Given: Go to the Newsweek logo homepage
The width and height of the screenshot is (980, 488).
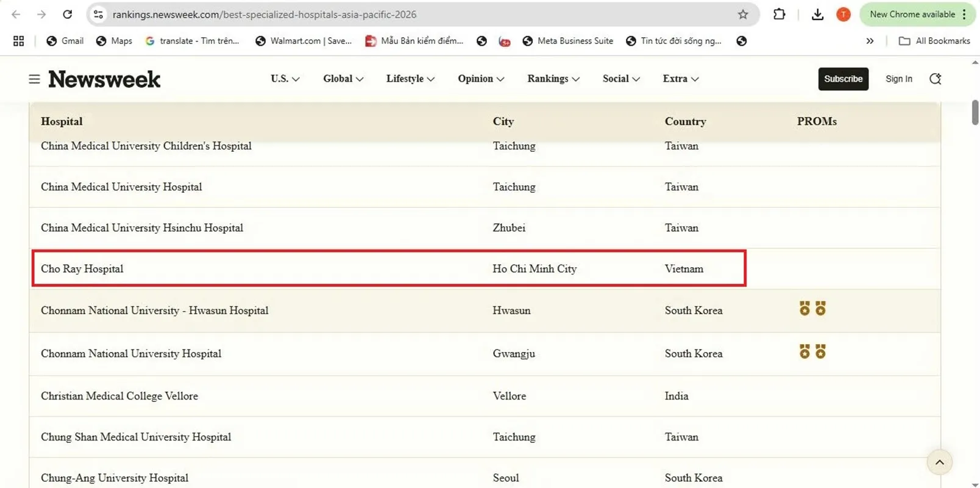Looking at the screenshot, I should pyautogui.click(x=104, y=79).
